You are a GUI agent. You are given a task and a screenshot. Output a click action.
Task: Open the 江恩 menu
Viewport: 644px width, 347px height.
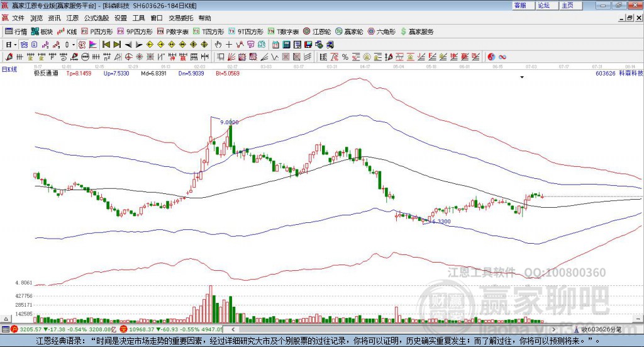[x=72, y=18]
